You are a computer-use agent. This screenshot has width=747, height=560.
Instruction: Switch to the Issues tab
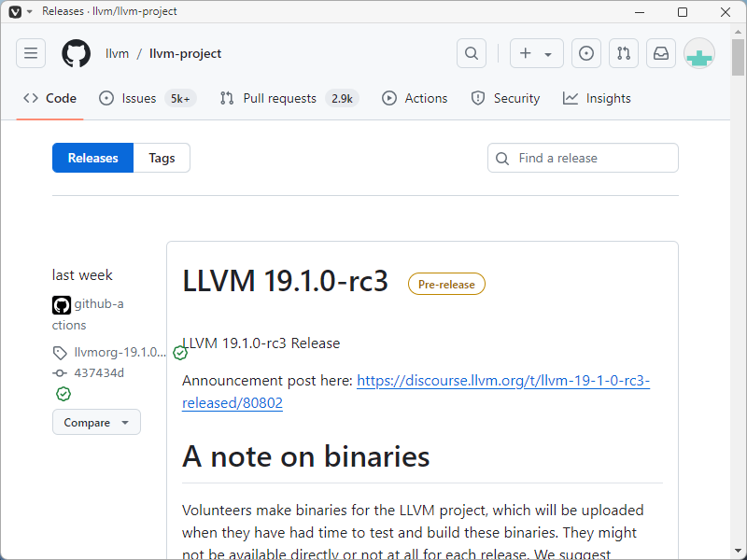pos(147,98)
